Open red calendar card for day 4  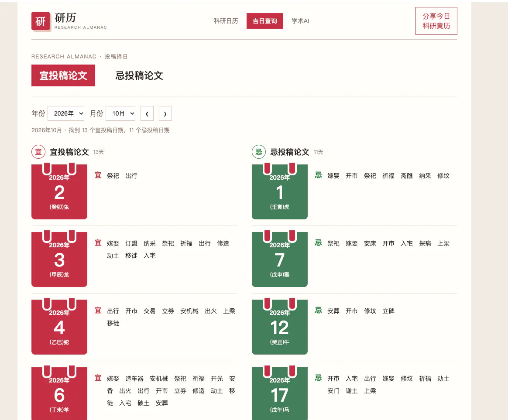point(59,327)
